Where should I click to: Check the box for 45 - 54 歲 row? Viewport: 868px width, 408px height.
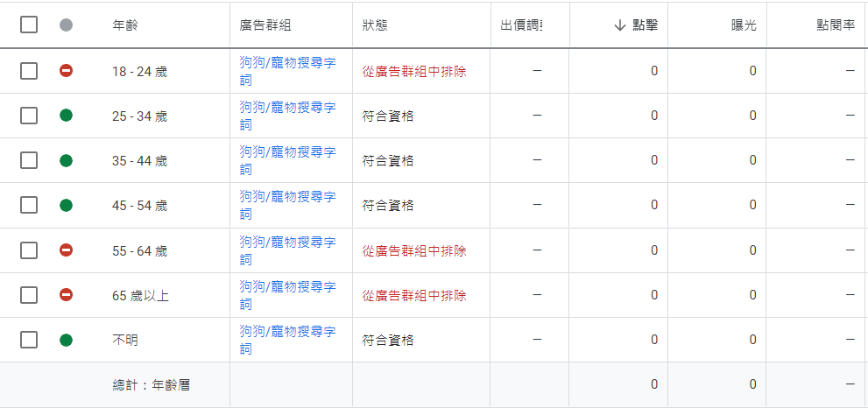click(x=29, y=206)
